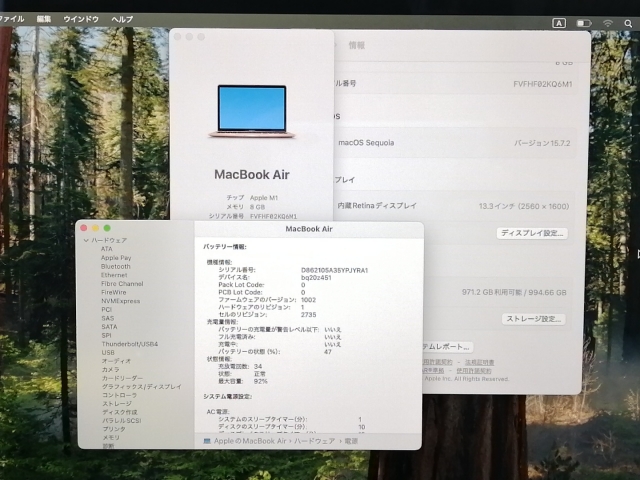Open the Wi-Fi status menu
This screenshot has height=480, width=640.
608,23
